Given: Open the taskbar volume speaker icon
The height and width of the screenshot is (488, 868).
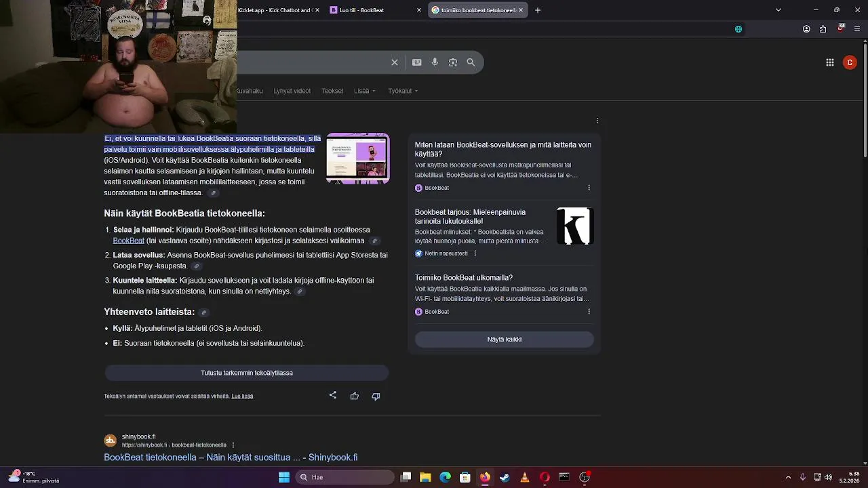Looking at the screenshot, I should [x=828, y=477].
